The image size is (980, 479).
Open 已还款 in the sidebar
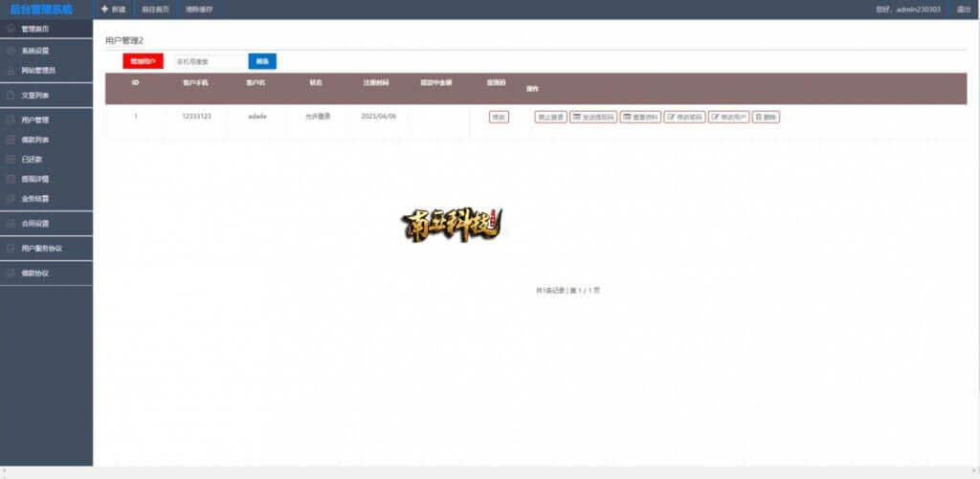coord(32,159)
